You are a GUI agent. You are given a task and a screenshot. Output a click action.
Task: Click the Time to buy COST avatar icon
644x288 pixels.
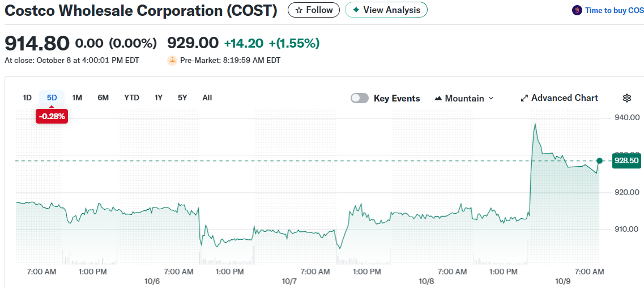(x=577, y=10)
